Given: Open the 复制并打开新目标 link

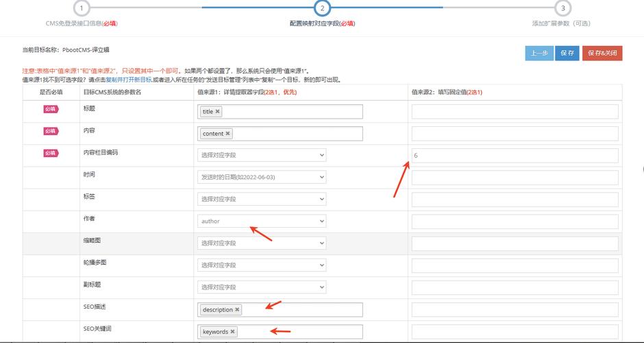Looking at the screenshot, I should click(129, 80).
